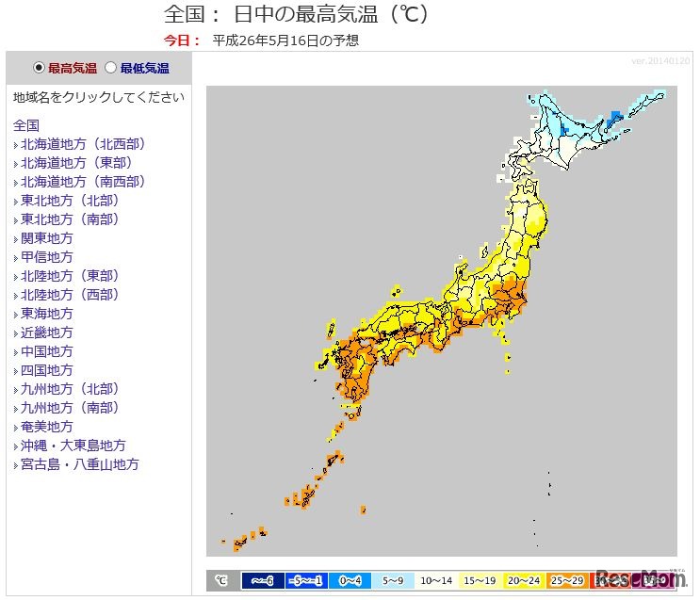Open 関東地方 region link

point(47,238)
